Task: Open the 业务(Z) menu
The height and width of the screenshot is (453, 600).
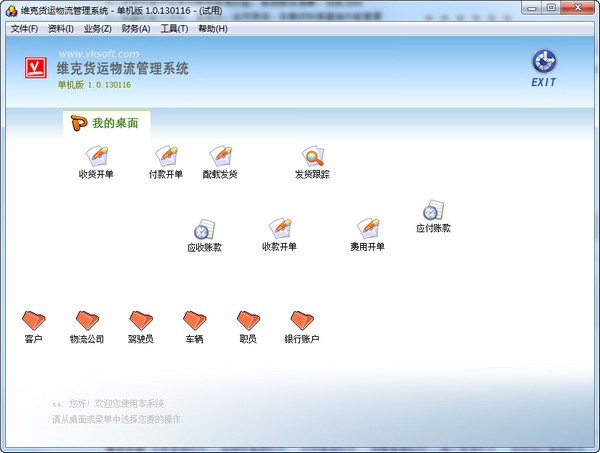Action: point(98,29)
